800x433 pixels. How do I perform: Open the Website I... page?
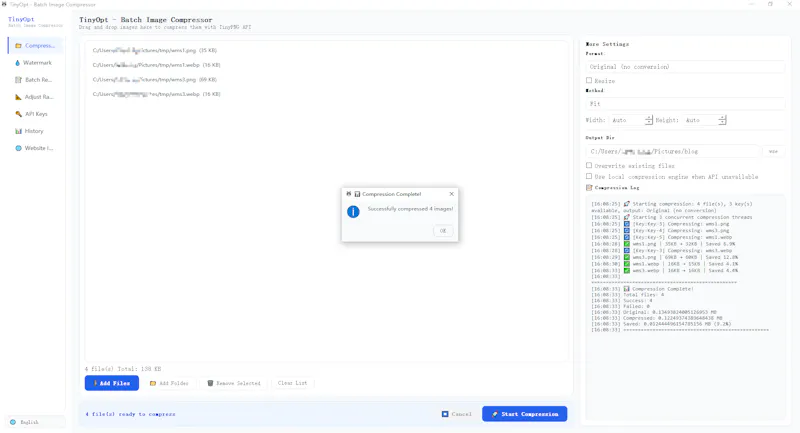click(x=35, y=148)
